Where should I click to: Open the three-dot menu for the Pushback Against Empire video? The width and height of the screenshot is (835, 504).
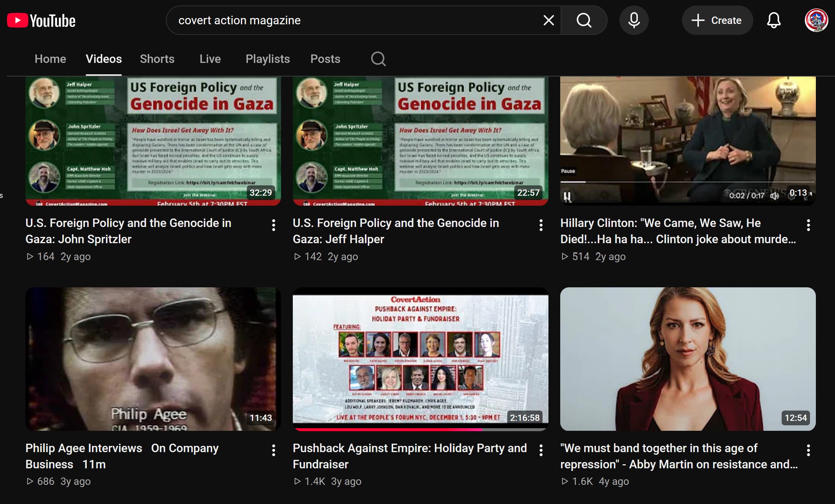pos(541,450)
